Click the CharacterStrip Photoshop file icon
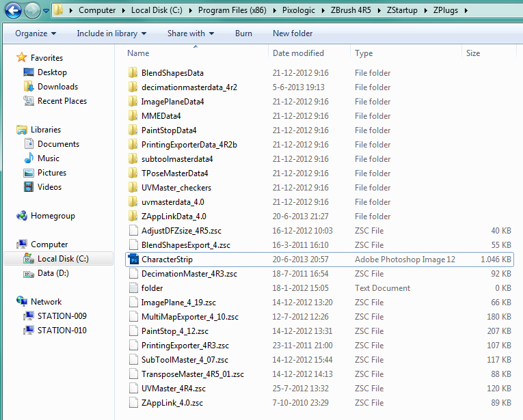523x420 pixels. coord(133,259)
